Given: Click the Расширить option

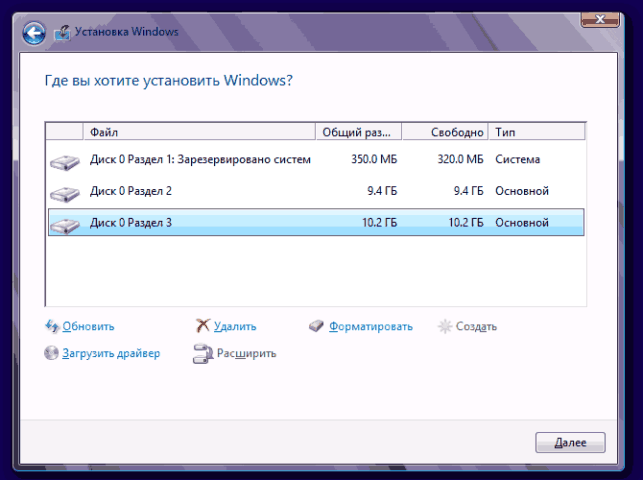Looking at the screenshot, I should 246,353.
